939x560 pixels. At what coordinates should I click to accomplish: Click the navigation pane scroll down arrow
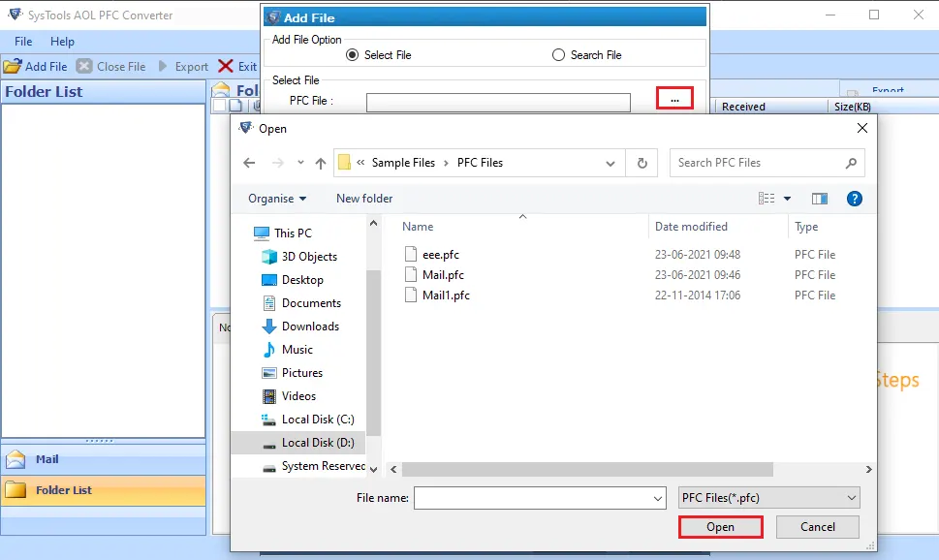374,470
